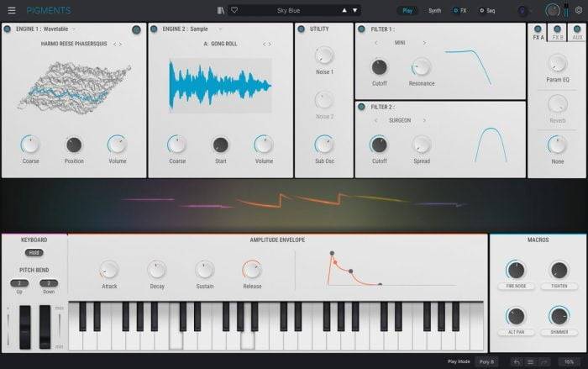Click the undo arrow in bottom bar
This screenshot has width=588, height=369.
tap(517, 362)
